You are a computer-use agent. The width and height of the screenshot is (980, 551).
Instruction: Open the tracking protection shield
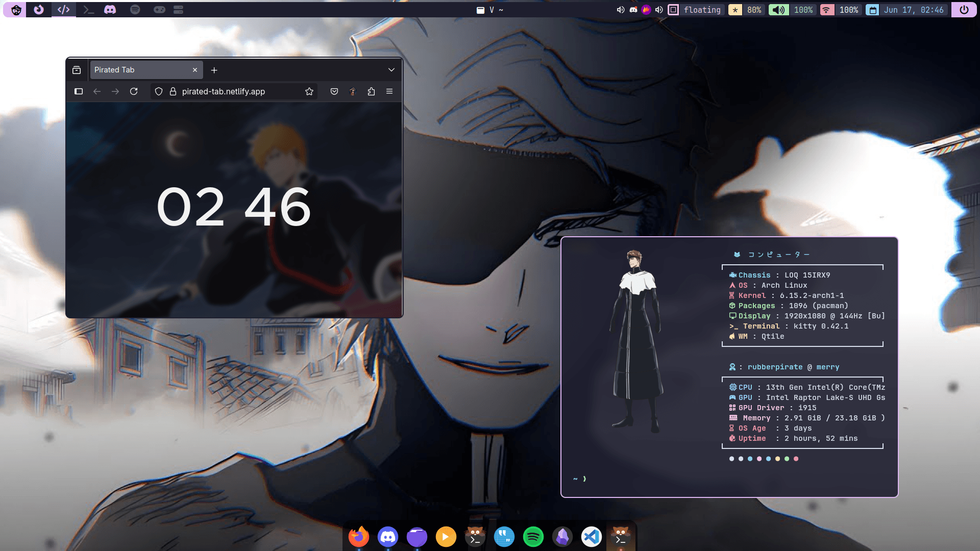[x=159, y=91]
